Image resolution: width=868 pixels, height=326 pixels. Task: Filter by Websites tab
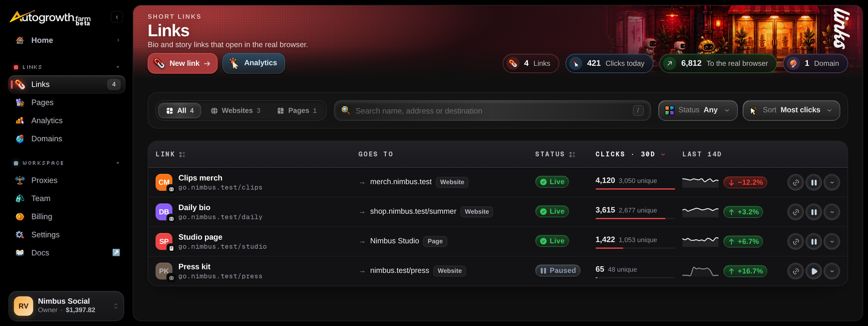coord(235,110)
